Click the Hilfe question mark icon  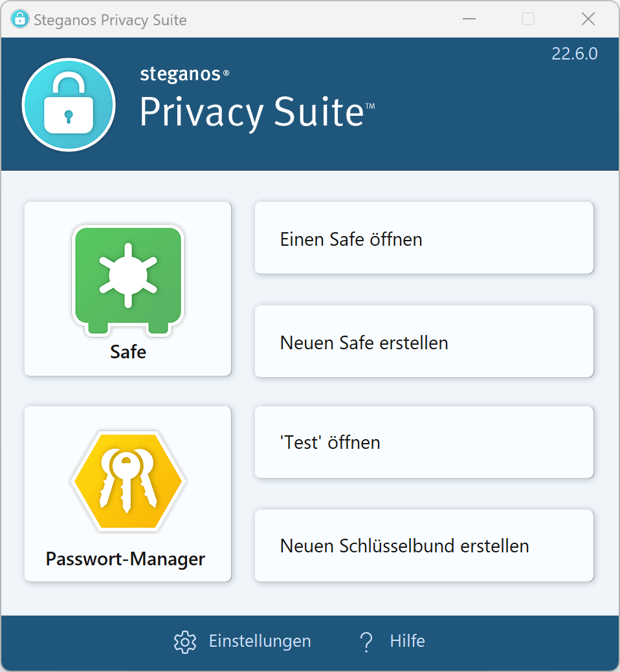tap(366, 641)
